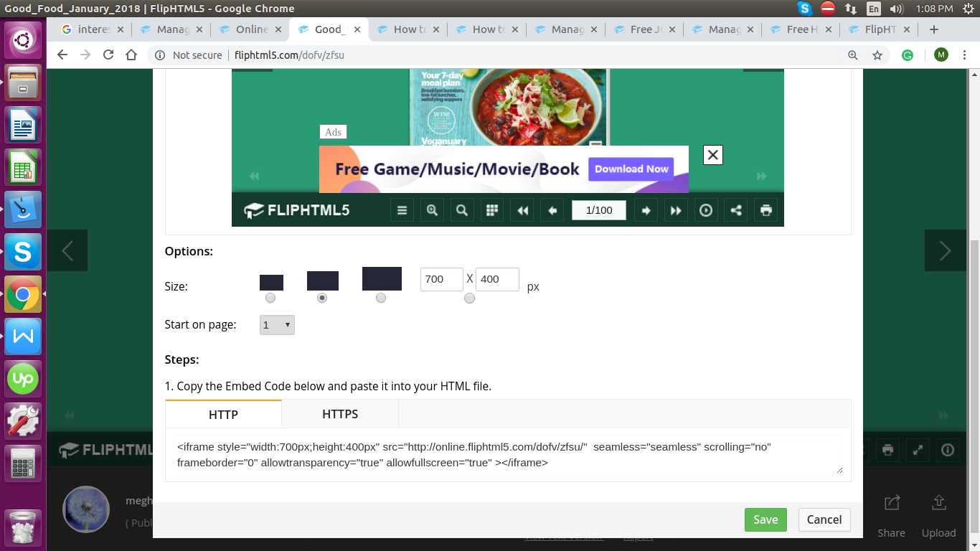Viewport: 980px width, 551px height.
Task: Open the page thumbnails grid view
Action: [492, 209]
